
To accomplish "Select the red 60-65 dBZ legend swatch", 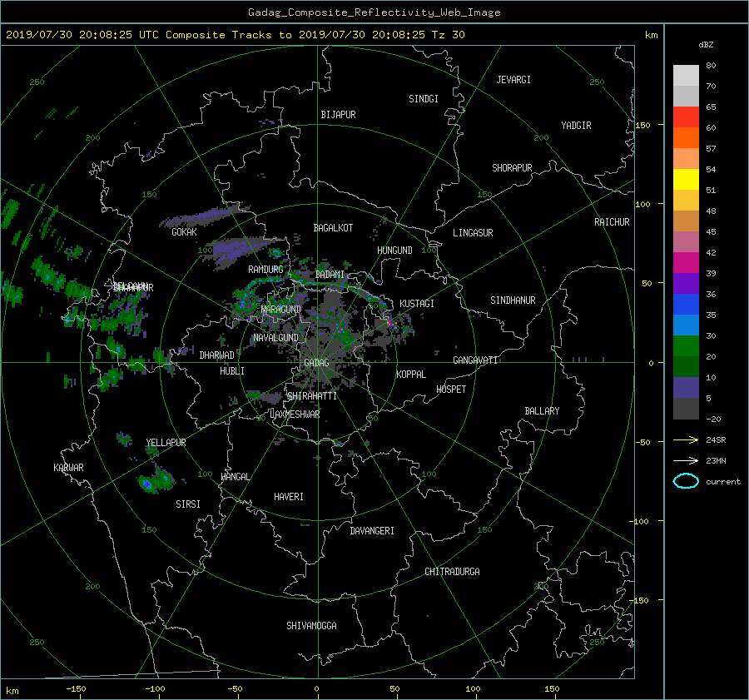I will (686, 117).
